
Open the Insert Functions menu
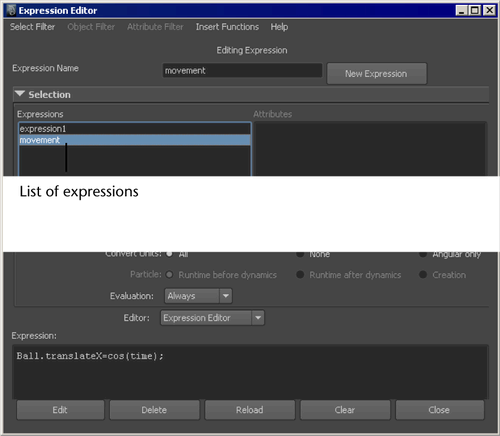[227, 27]
